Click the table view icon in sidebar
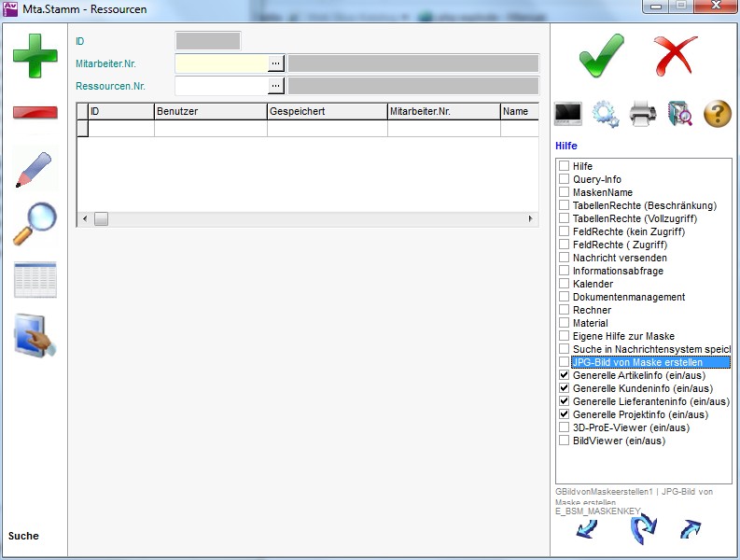The width and height of the screenshot is (740, 560). pyautogui.click(x=35, y=280)
